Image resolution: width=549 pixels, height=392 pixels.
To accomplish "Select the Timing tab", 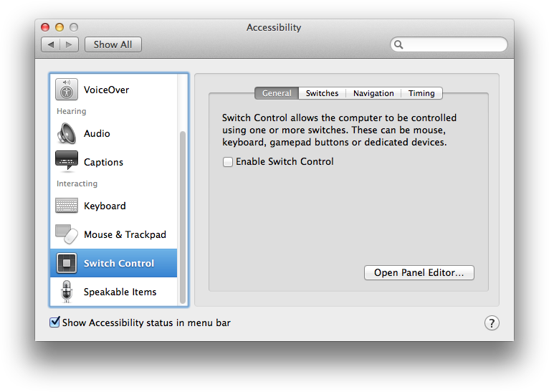I will coord(421,93).
